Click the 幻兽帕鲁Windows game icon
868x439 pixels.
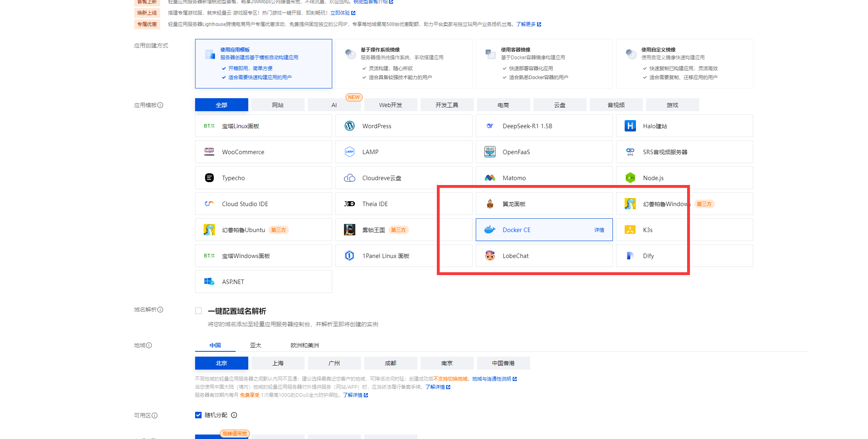[630, 204]
